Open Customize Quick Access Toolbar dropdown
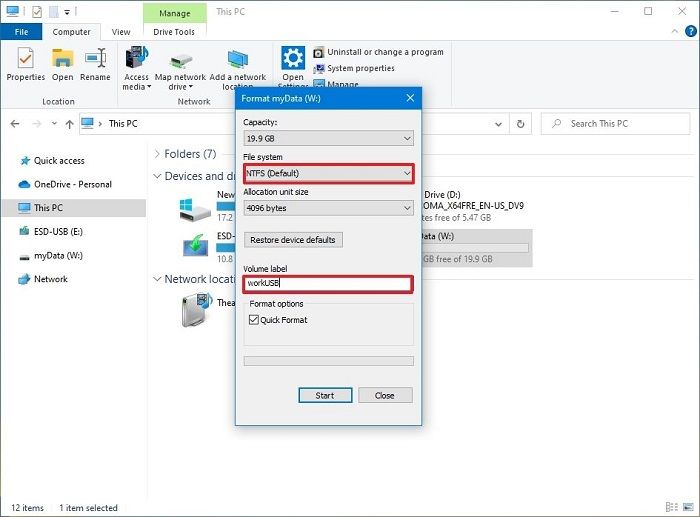This screenshot has width=700, height=517. click(67, 12)
